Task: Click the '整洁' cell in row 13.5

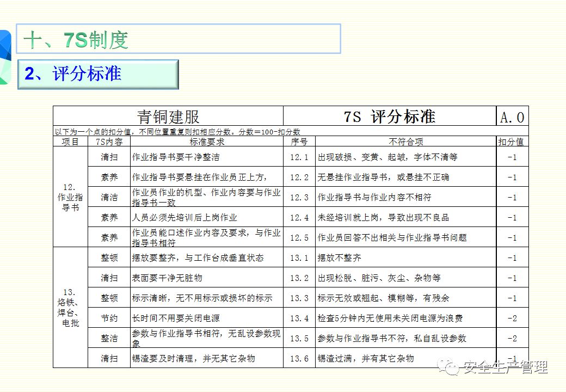Action: click(x=109, y=339)
